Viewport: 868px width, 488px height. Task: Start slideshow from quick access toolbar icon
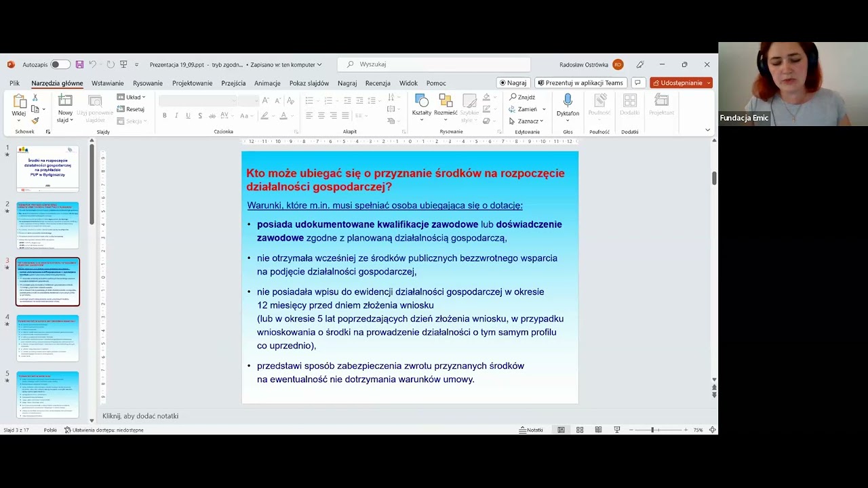pyautogui.click(x=123, y=64)
